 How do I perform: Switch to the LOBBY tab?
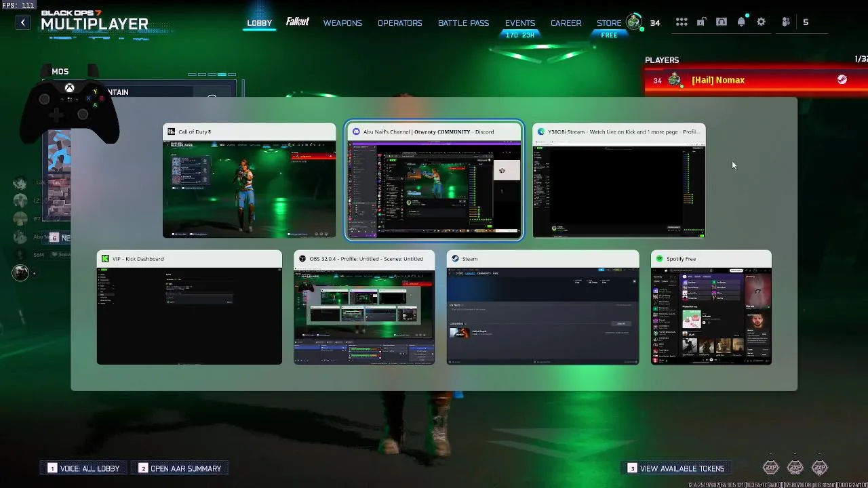tap(259, 23)
